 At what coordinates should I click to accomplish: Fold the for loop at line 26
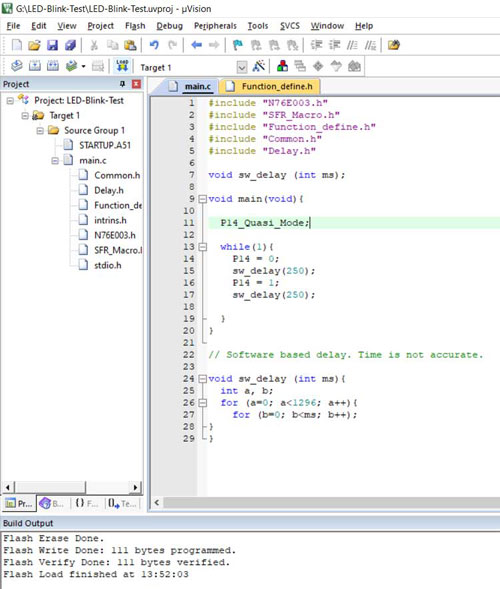(202, 403)
